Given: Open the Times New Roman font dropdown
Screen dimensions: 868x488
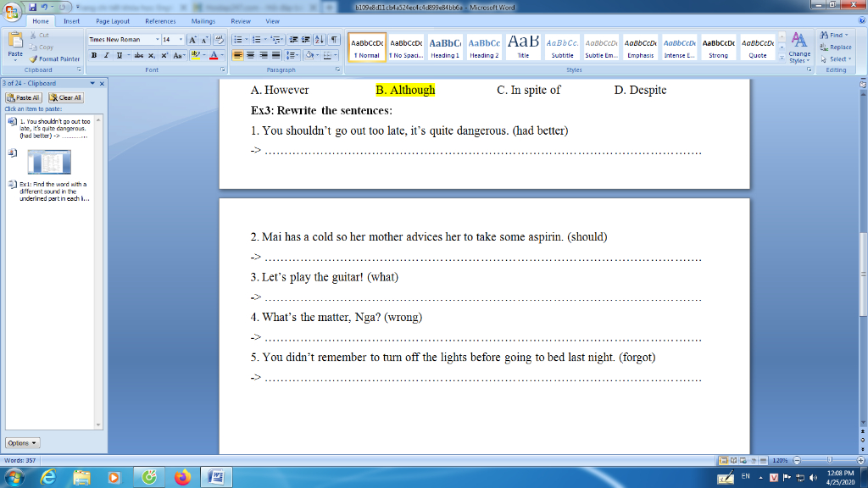Looking at the screenshot, I should [x=157, y=40].
